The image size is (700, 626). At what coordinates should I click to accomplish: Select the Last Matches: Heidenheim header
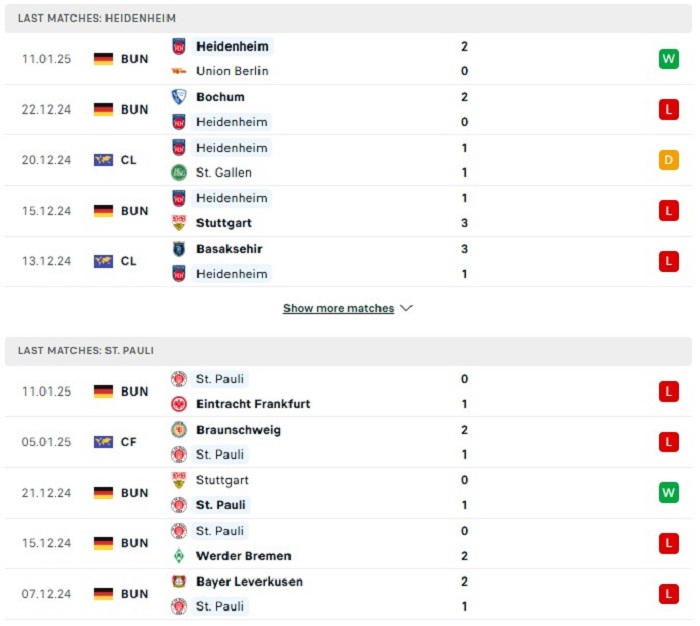(348, 18)
